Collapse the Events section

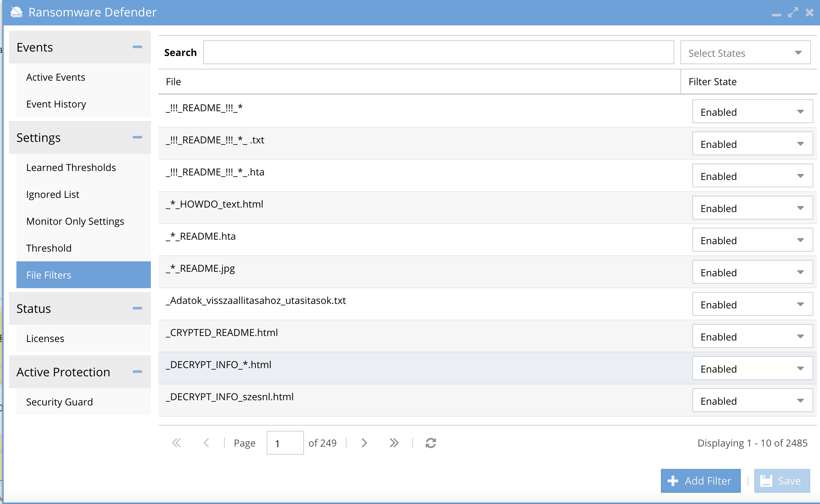tap(138, 47)
